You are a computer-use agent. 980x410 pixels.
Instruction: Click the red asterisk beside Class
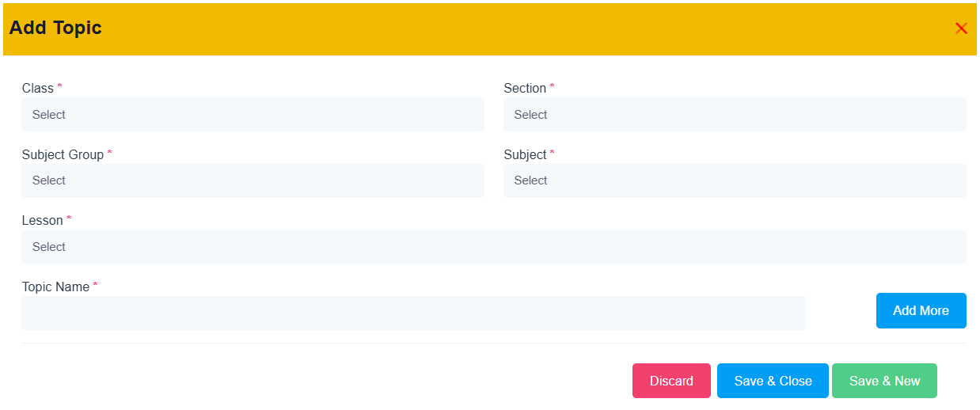pos(59,85)
